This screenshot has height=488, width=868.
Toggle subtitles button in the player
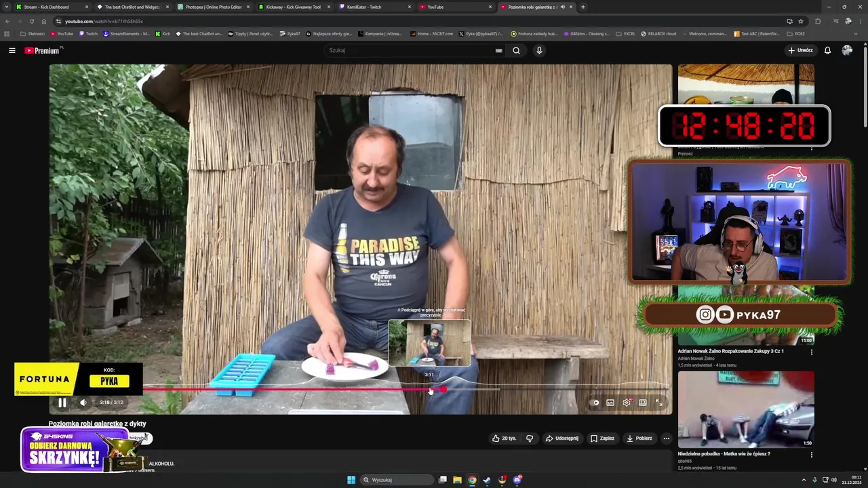pyautogui.click(x=610, y=403)
